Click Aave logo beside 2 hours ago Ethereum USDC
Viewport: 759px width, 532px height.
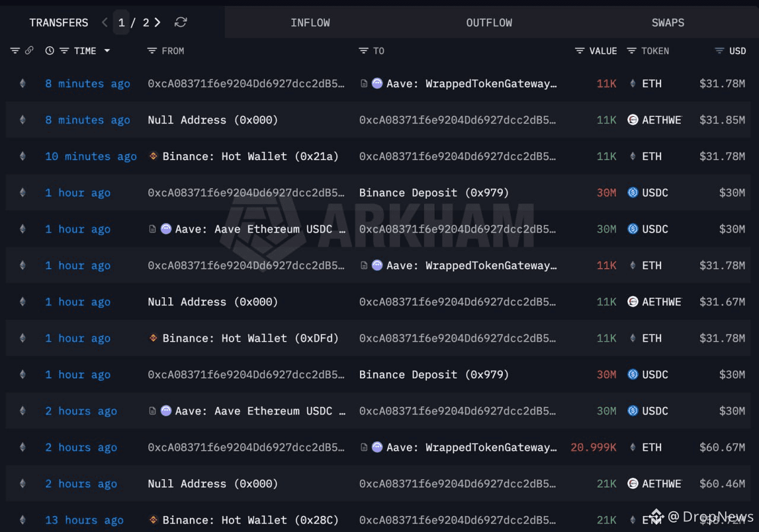coord(166,411)
